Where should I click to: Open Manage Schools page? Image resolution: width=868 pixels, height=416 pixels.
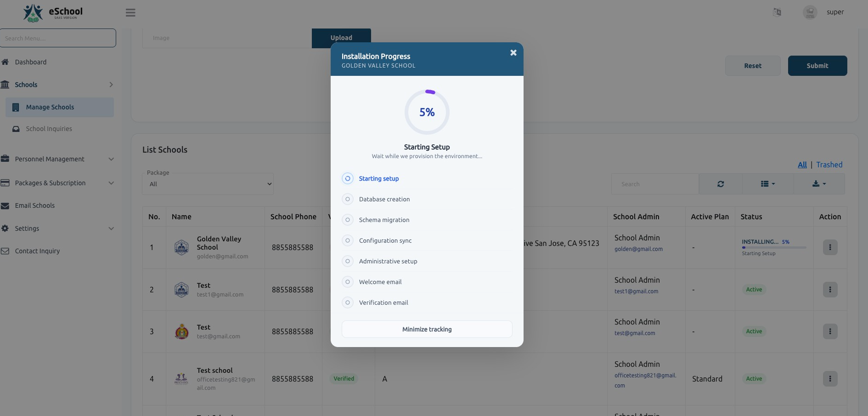(60, 107)
